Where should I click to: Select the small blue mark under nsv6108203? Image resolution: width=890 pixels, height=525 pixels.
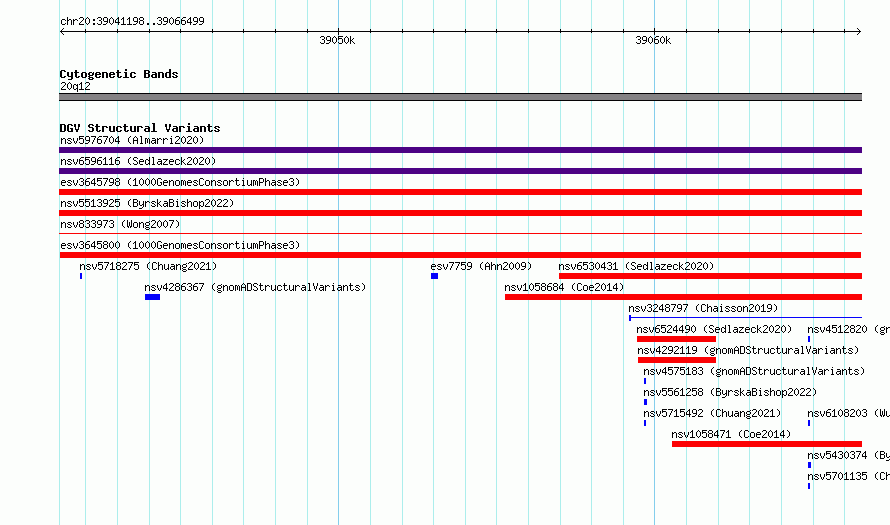click(x=809, y=423)
